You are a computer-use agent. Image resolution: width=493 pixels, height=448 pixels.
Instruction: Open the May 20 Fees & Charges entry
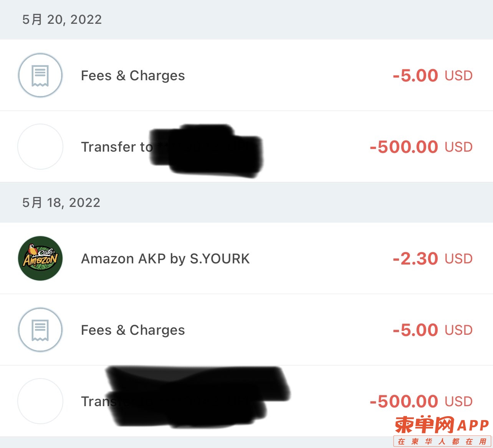[246, 75]
